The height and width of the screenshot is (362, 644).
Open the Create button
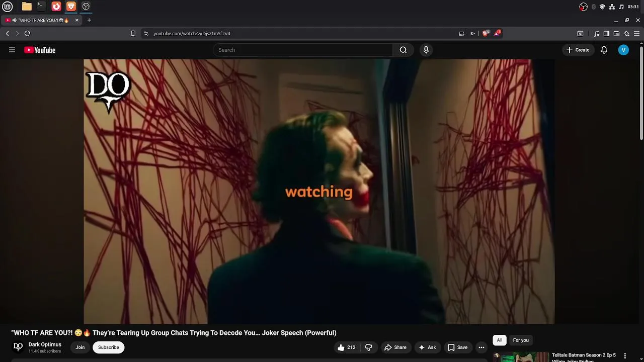point(578,50)
